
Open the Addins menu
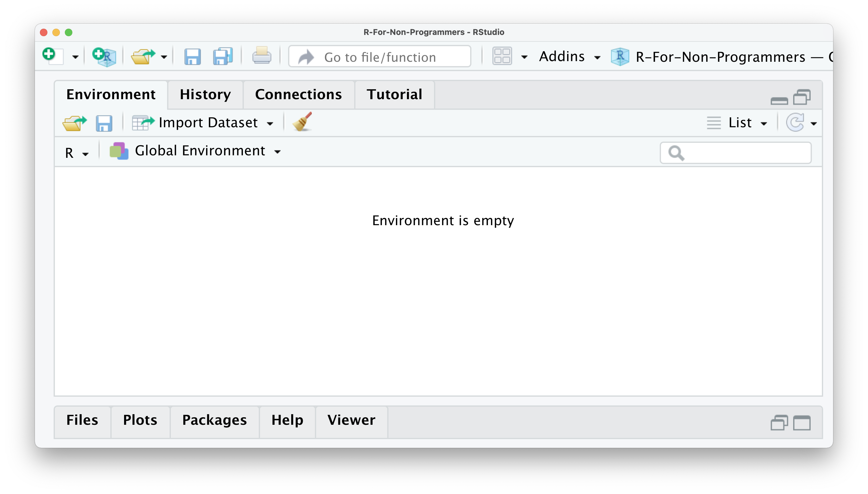click(569, 56)
